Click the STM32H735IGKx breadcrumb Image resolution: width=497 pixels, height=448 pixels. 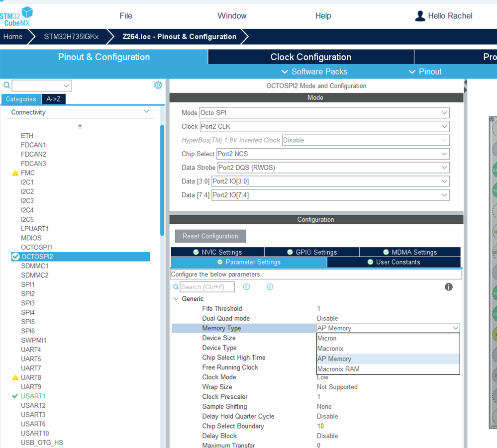point(71,37)
